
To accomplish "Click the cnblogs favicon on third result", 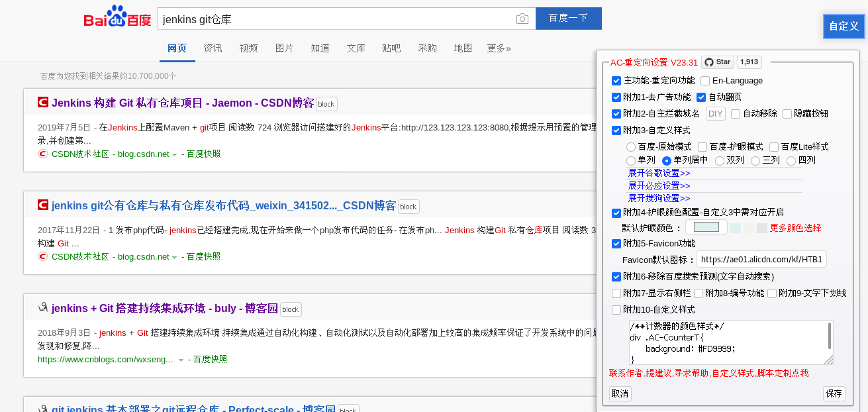I will (x=43, y=308).
